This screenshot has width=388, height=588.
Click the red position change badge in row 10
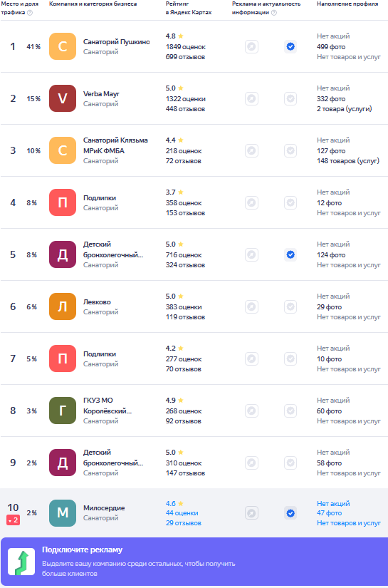pos(13,520)
